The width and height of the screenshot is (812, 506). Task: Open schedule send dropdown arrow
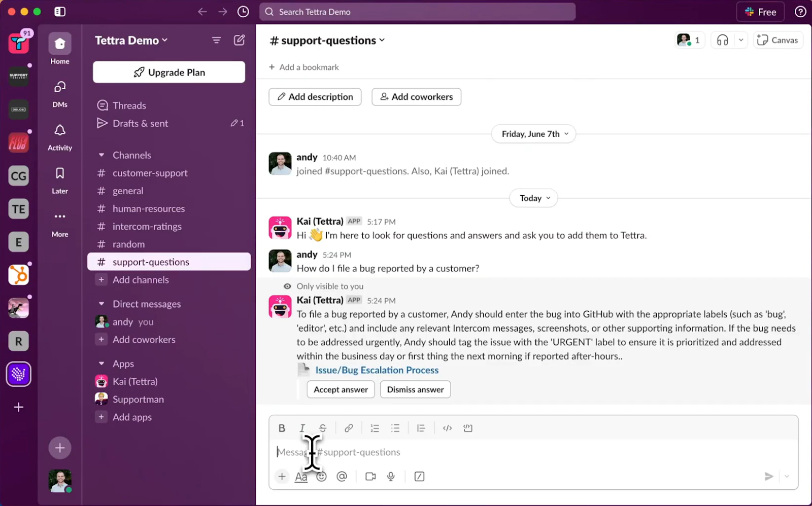click(x=787, y=476)
